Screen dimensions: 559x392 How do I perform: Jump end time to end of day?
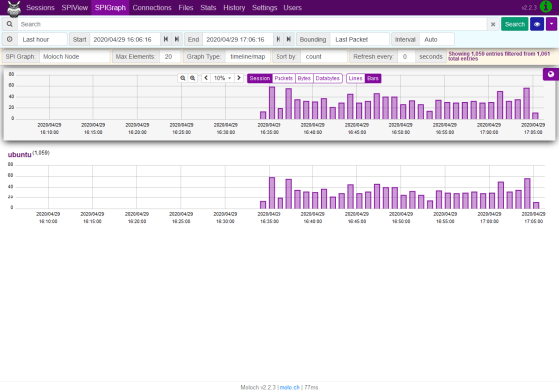[289, 39]
